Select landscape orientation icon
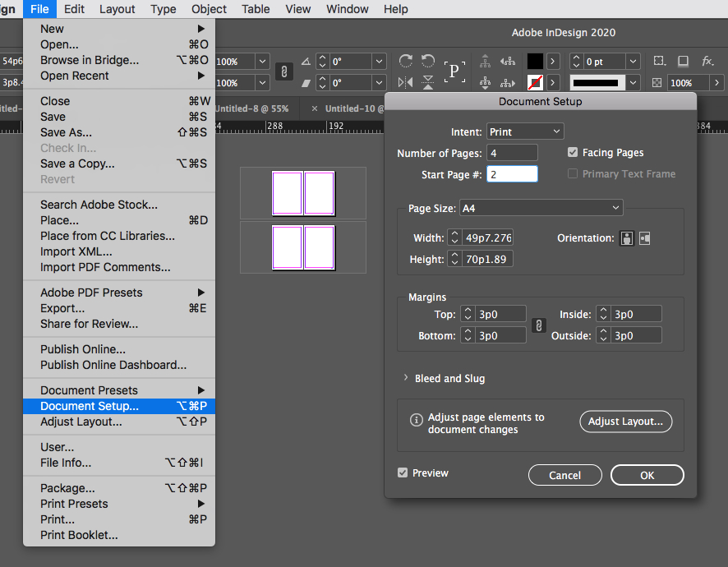 click(644, 238)
